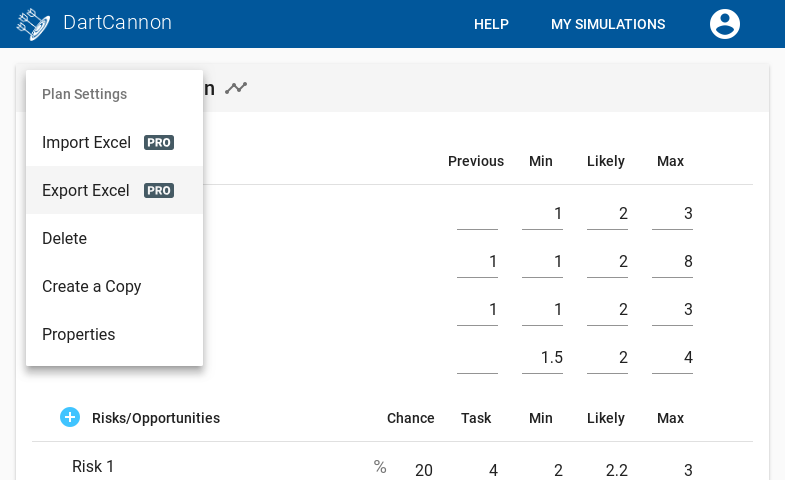This screenshot has width=785, height=480.
Task: Open the HELP link in header
Action: click(491, 24)
